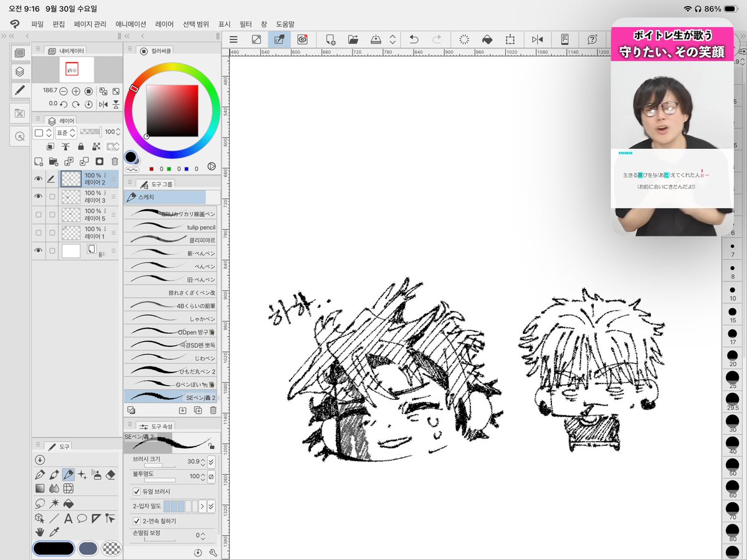This screenshot has height=560, width=747.
Task: Uncheck the 듀얼 브러시 checkbox
Action: point(136,491)
